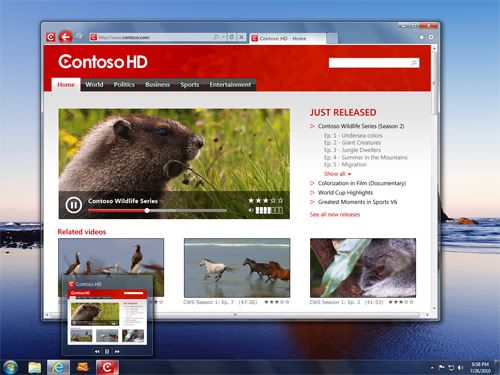Click the Contoso C icon beside Back
500x375 pixels.
point(51,37)
